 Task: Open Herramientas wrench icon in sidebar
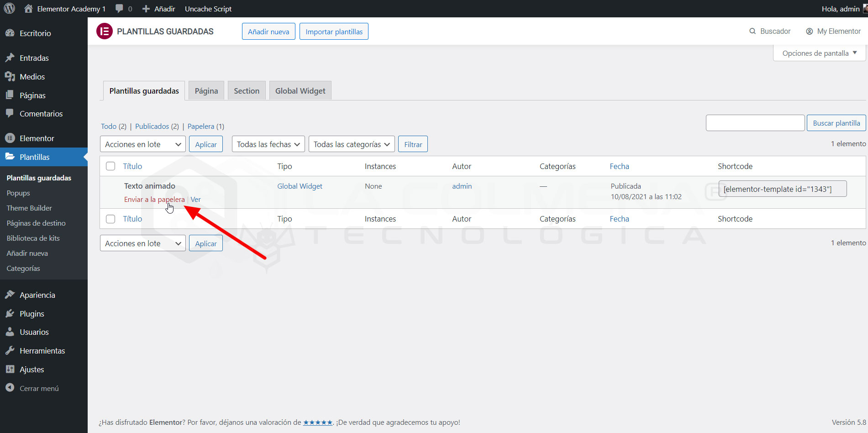pos(10,351)
